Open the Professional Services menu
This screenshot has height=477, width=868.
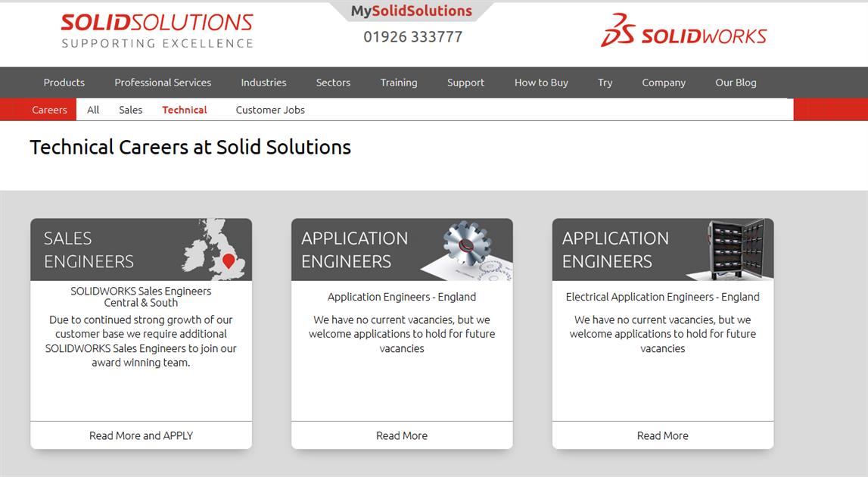(163, 83)
